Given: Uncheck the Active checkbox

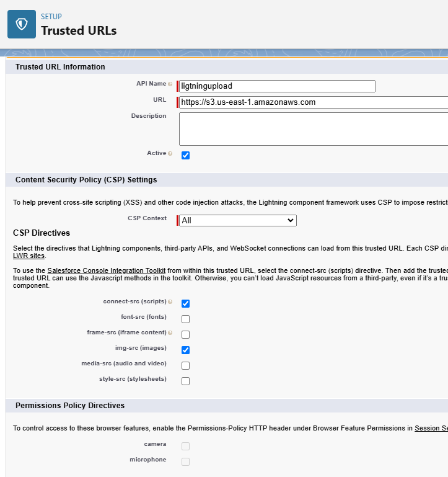Looking at the screenshot, I should 185,155.
